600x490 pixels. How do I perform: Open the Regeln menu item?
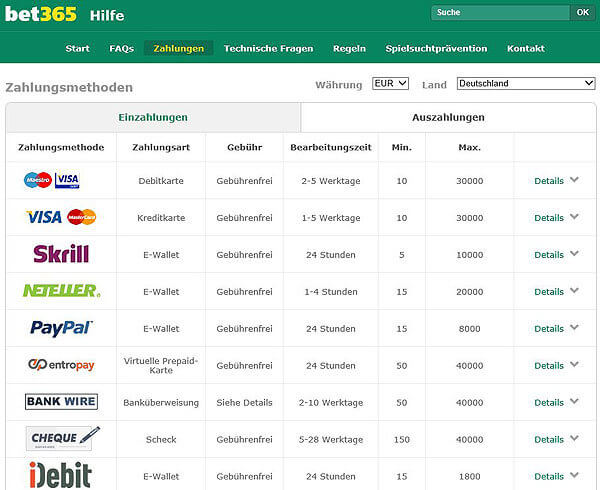pyautogui.click(x=349, y=49)
